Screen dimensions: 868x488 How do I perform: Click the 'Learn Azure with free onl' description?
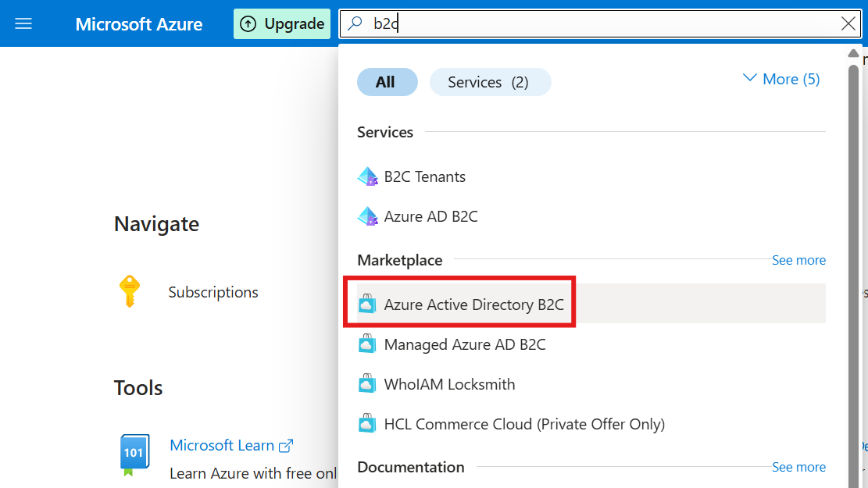click(x=253, y=474)
